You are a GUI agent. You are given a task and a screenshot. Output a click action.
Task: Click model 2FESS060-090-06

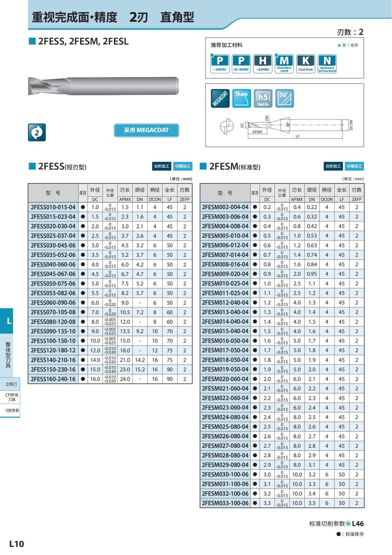53,303
